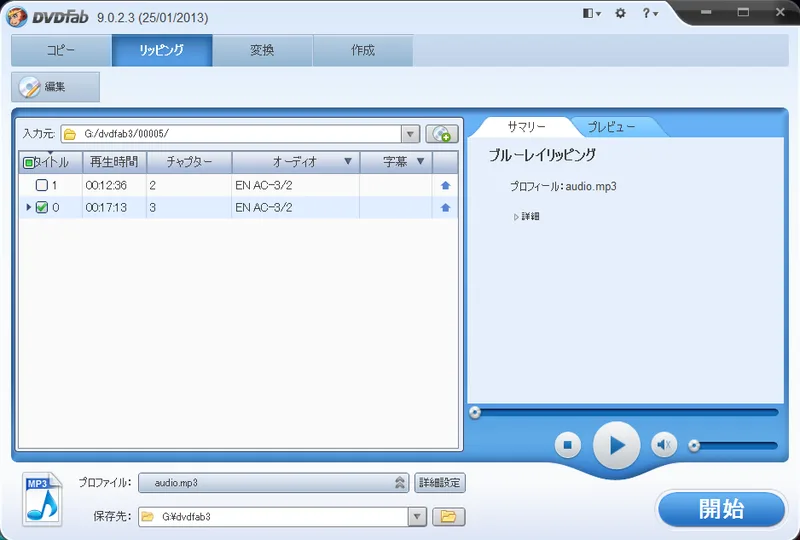This screenshot has height=540, width=800.
Task: Toggle select-all checkbox in タイトル header
Action: (x=29, y=163)
